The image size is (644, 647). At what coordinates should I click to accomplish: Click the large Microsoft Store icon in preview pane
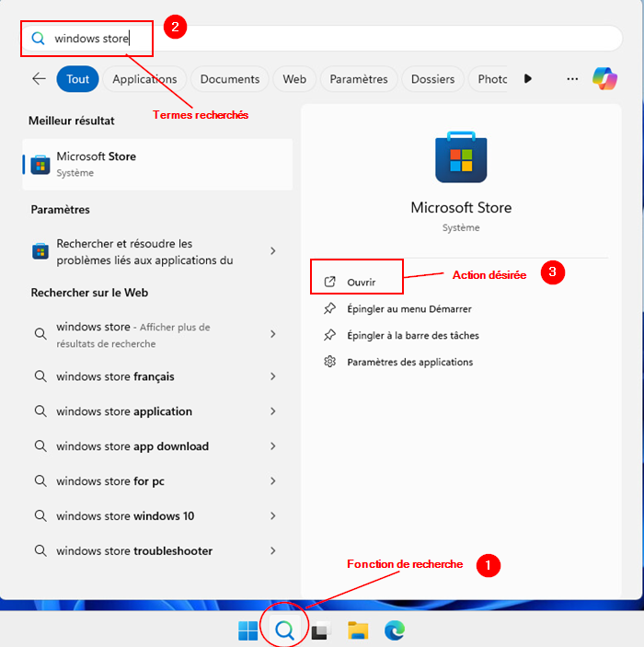[x=461, y=156]
